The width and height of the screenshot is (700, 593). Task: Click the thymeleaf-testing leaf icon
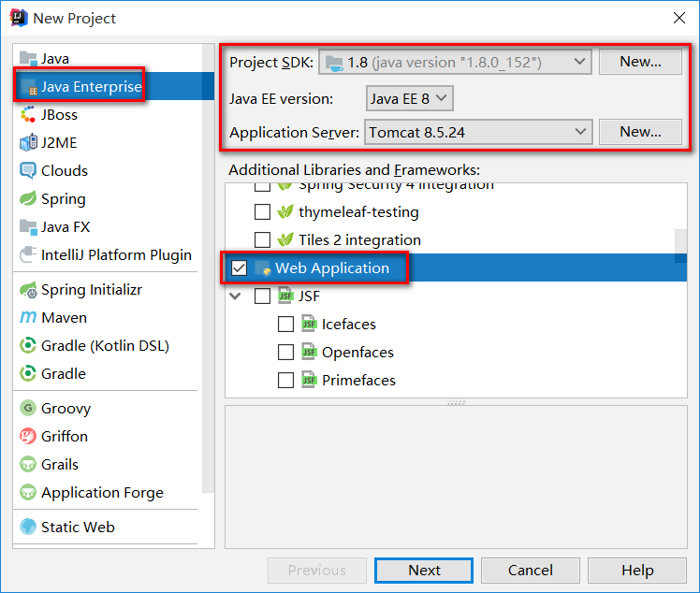pos(285,212)
